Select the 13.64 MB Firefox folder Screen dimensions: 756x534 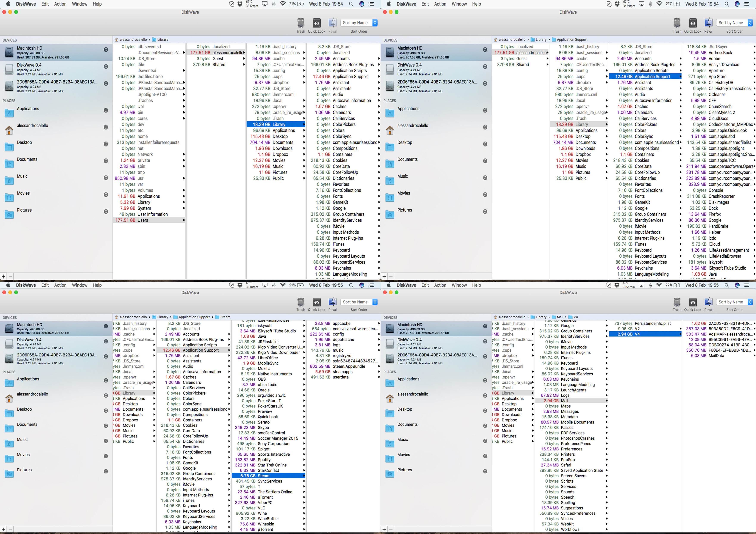(x=714, y=214)
